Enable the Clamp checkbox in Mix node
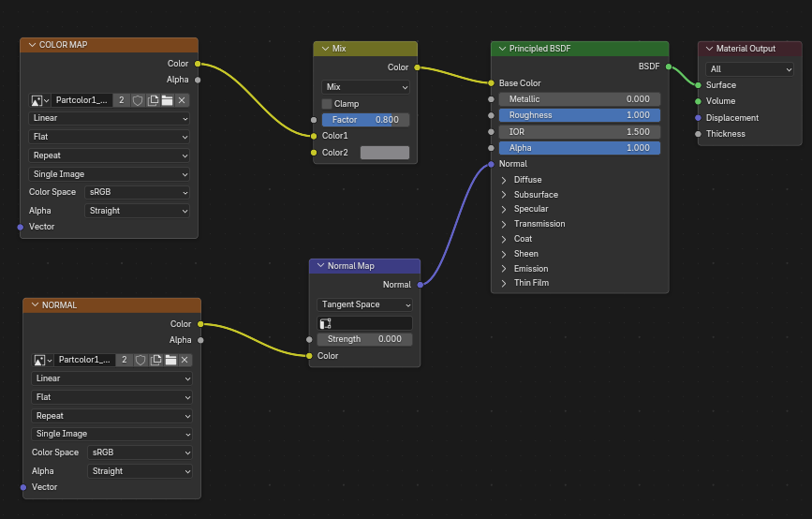The width and height of the screenshot is (812, 519). point(327,104)
